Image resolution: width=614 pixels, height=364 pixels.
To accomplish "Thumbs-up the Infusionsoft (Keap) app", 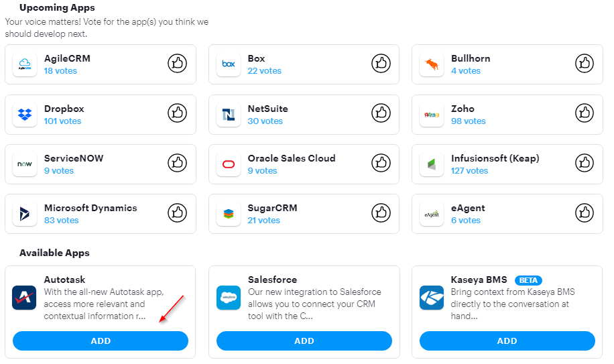I will click(585, 163).
